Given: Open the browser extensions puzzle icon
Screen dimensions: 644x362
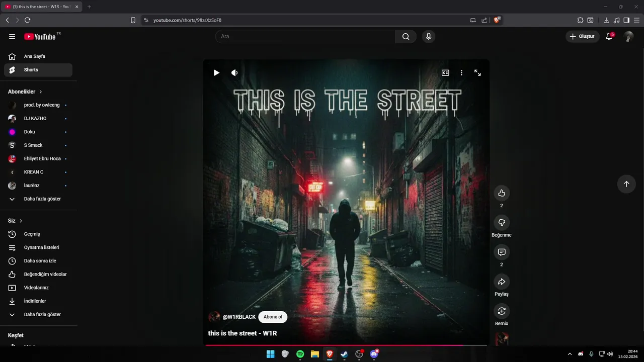Looking at the screenshot, I should click(580, 20).
